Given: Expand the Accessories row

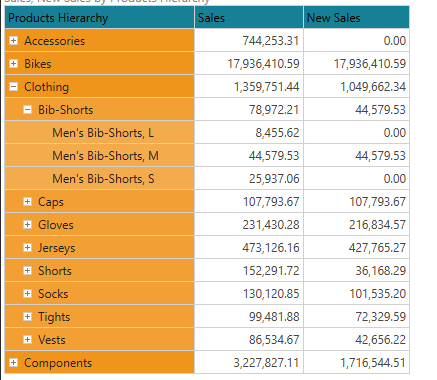Looking at the screenshot, I should [13, 41].
